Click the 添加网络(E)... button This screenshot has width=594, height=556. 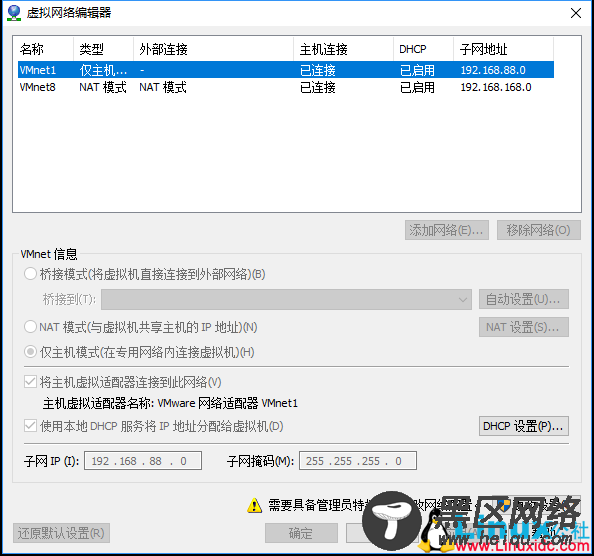coord(447,230)
